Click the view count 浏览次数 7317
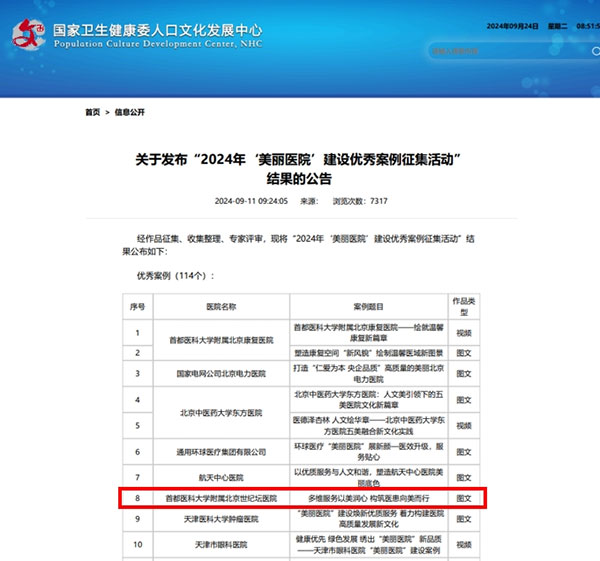This screenshot has height=561, width=600. click(x=360, y=201)
